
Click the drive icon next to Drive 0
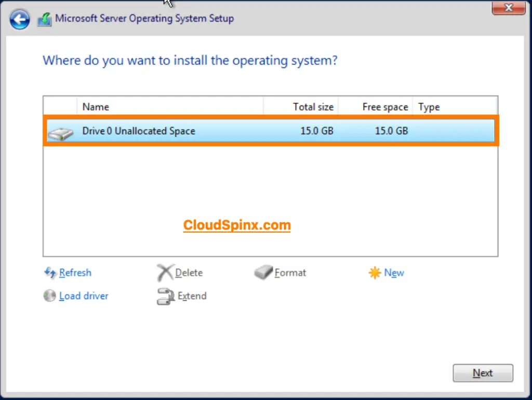[x=60, y=132]
